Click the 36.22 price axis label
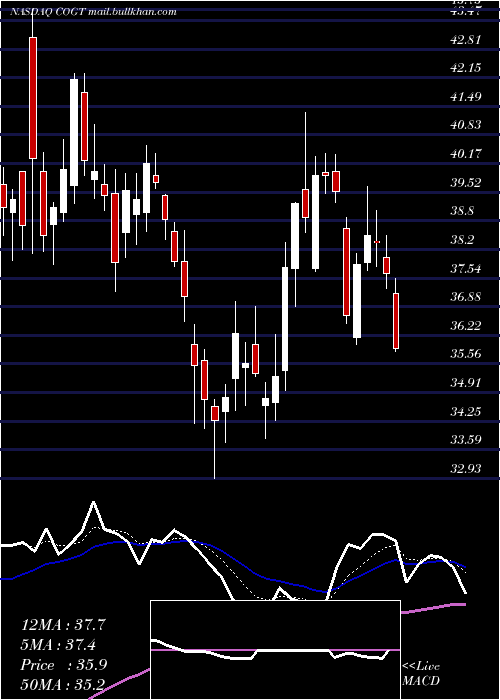 [x=466, y=325]
